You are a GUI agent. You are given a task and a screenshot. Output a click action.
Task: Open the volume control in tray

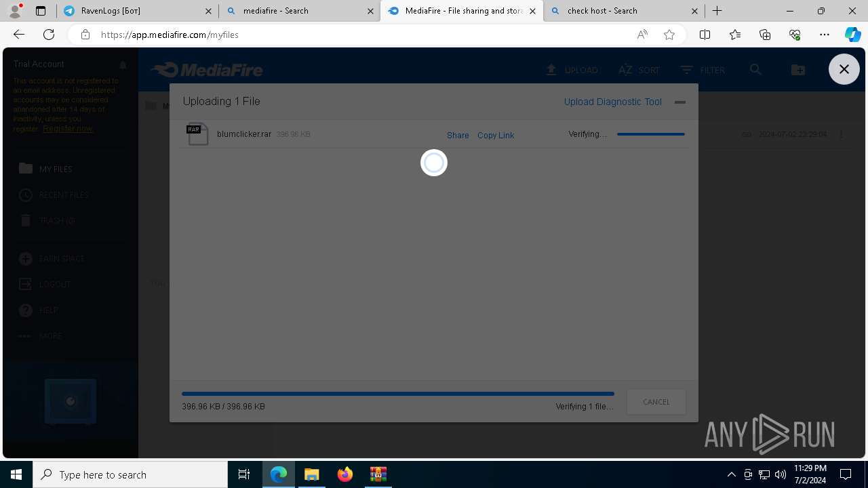point(781,474)
